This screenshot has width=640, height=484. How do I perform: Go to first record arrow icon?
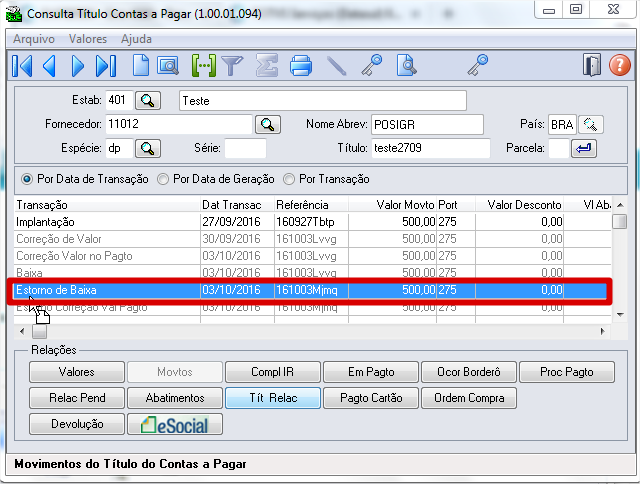pyautogui.click(x=22, y=66)
